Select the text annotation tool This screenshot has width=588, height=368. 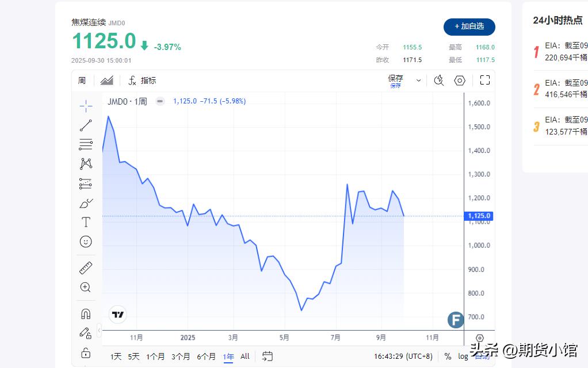[x=86, y=222]
